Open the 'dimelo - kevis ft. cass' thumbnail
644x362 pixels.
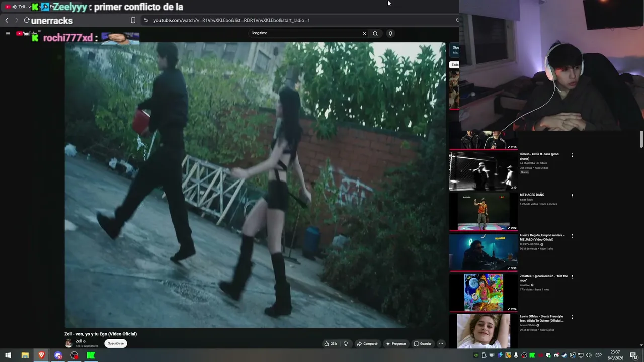484,171
